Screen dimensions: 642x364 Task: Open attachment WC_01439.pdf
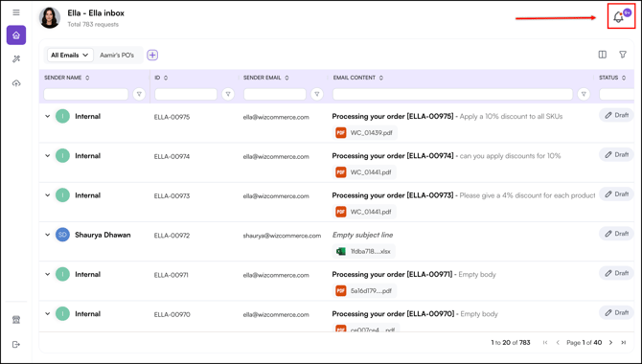[364, 132]
